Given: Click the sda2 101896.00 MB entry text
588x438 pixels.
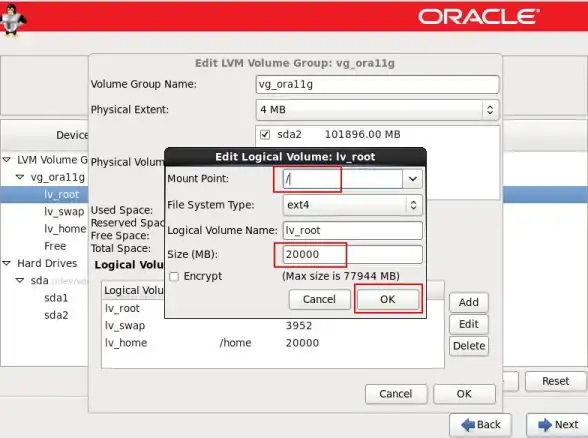Looking at the screenshot, I should click(339, 134).
